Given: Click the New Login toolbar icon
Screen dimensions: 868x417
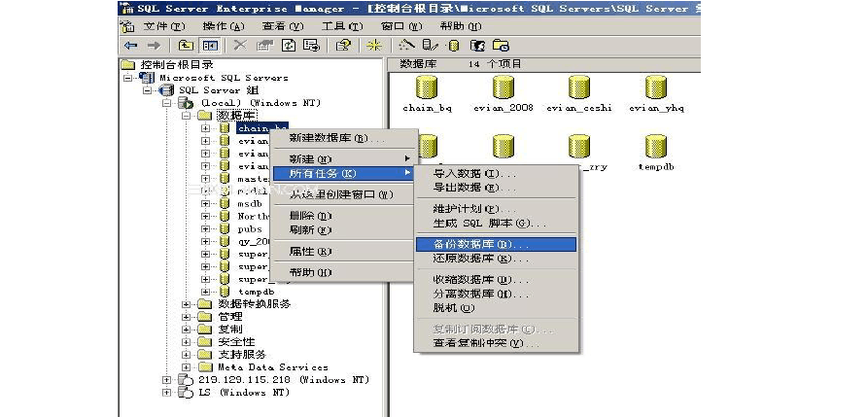Looking at the screenshot, I should click(x=477, y=46).
